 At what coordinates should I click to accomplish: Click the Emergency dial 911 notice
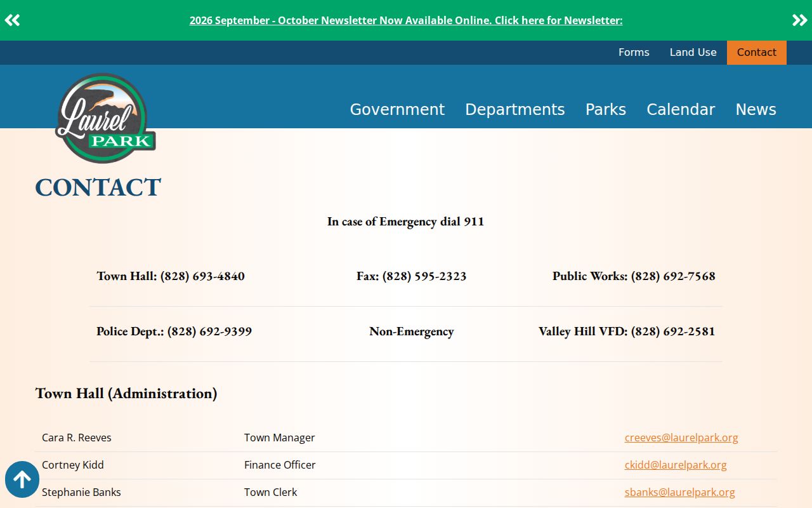click(x=406, y=222)
